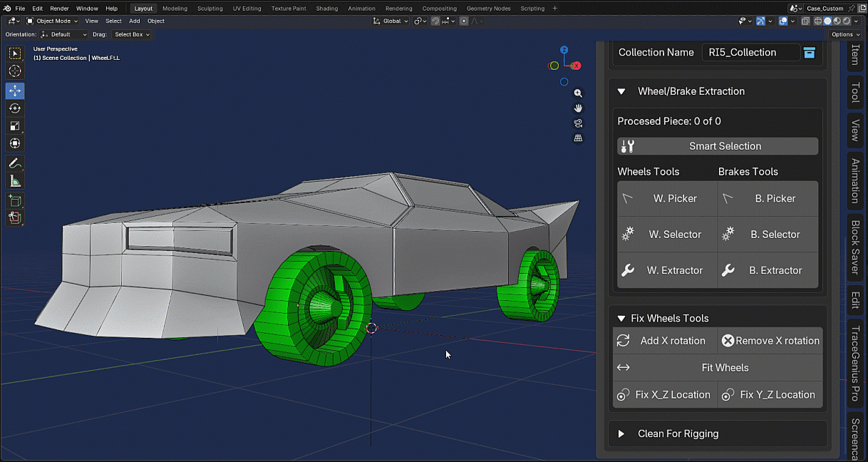This screenshot has width=868, height=462.
Task: Select the Rotate tool
Action: coord(15,108)
